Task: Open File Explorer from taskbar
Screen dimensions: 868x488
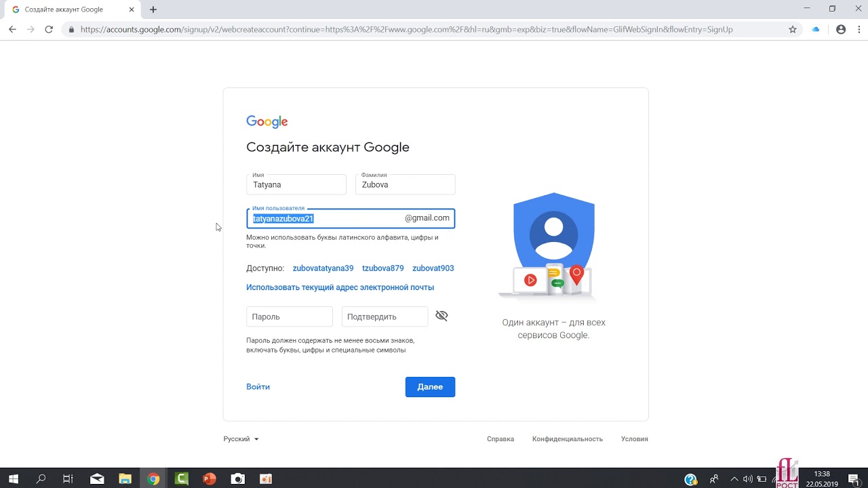Action: tap(125, 479)
